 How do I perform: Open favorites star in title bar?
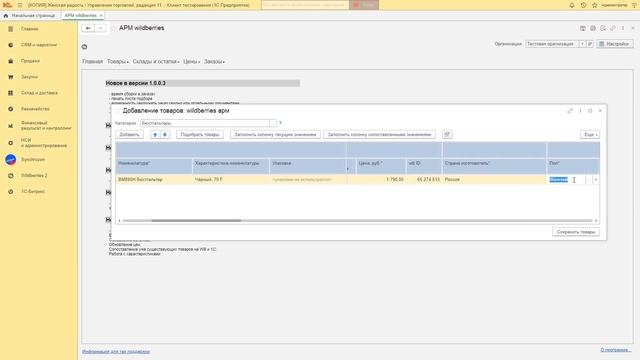(x=594, y=5)
